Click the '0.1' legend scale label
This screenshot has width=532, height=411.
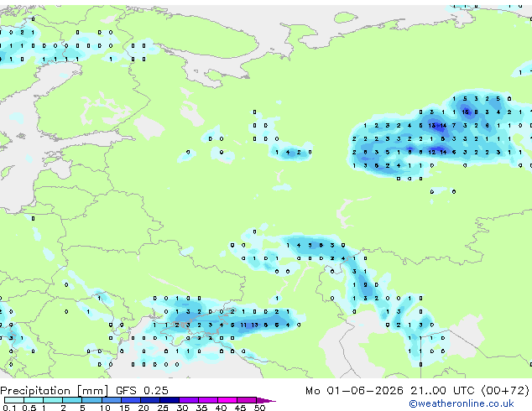click(x=9, y=408)
